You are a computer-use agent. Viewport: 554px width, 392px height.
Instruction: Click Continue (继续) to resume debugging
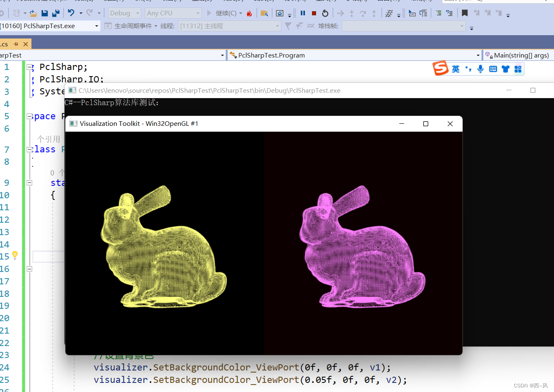pyautogui.click(x=222, y=13)
